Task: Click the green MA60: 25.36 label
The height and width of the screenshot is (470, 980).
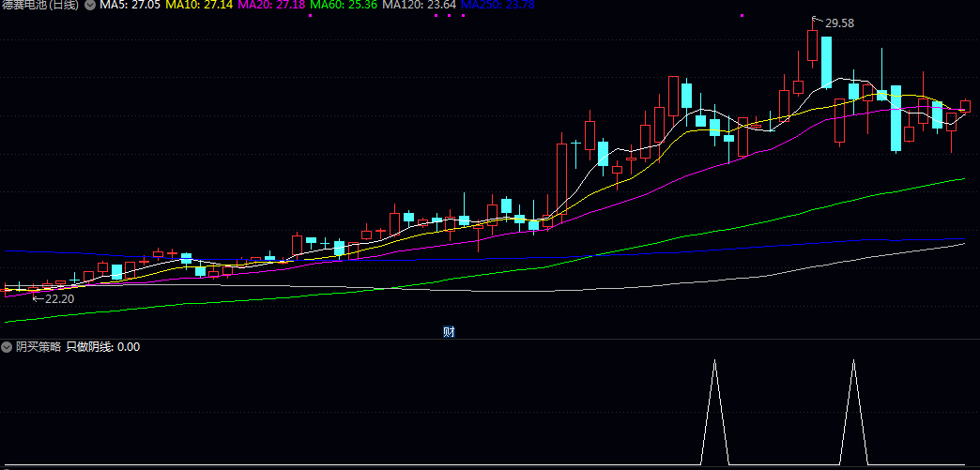Action: [344, 5]
